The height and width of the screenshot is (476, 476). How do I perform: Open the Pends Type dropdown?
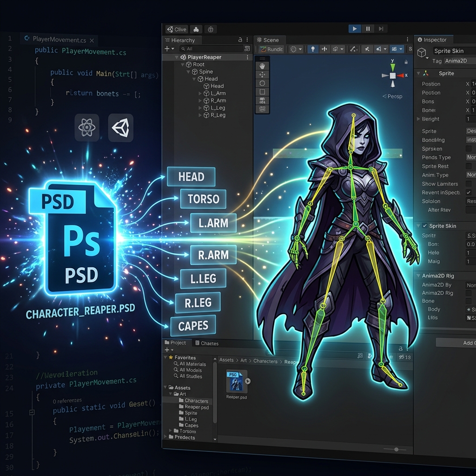(x=471, y=157)
